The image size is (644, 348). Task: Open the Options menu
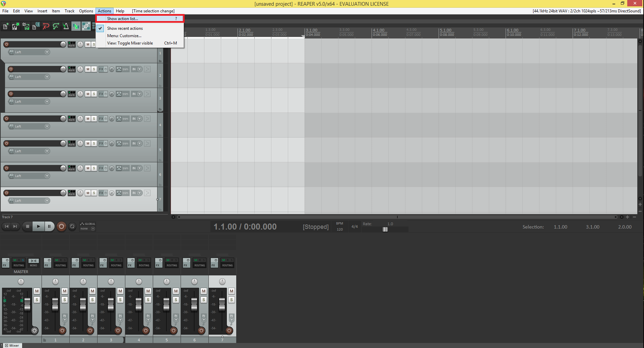(86, 11)
